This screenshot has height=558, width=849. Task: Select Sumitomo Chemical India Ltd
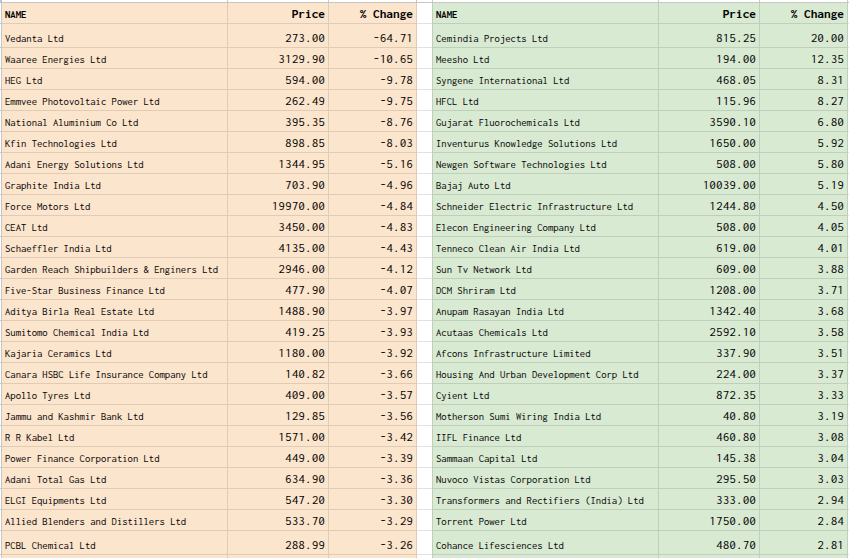pyautogui.click(x=114, y=332)
